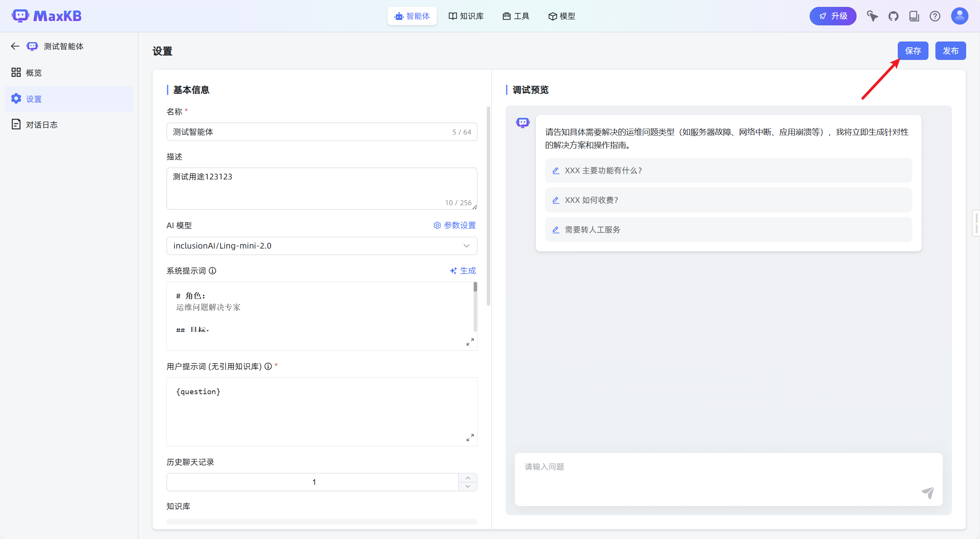Open the documentation book icon in header
Image resolution: width=980 pixels, height=539 pixels.
[x=914, y=16]
